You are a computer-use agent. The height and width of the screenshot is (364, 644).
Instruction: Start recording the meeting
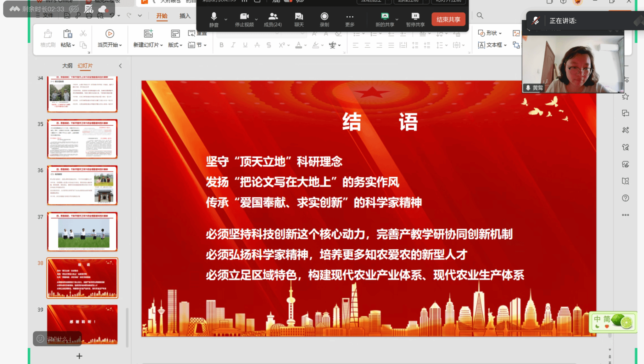pyautogui.click(x=324, y=20)
